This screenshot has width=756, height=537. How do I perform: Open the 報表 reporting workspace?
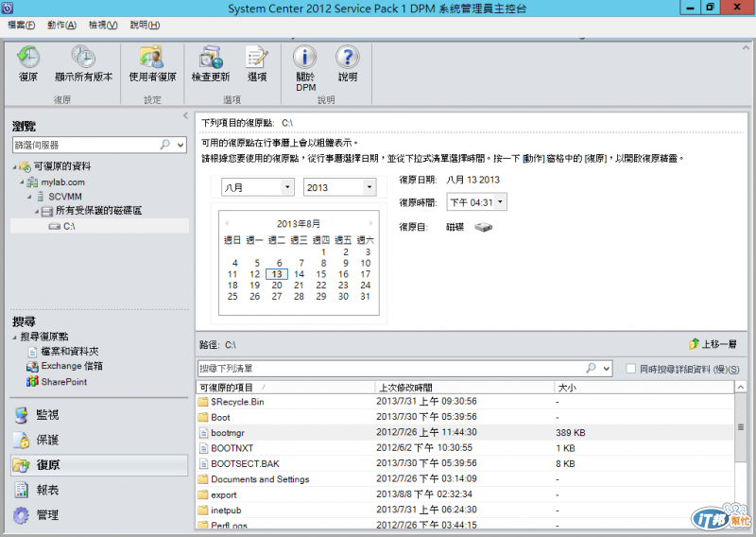tap(99, 490)
